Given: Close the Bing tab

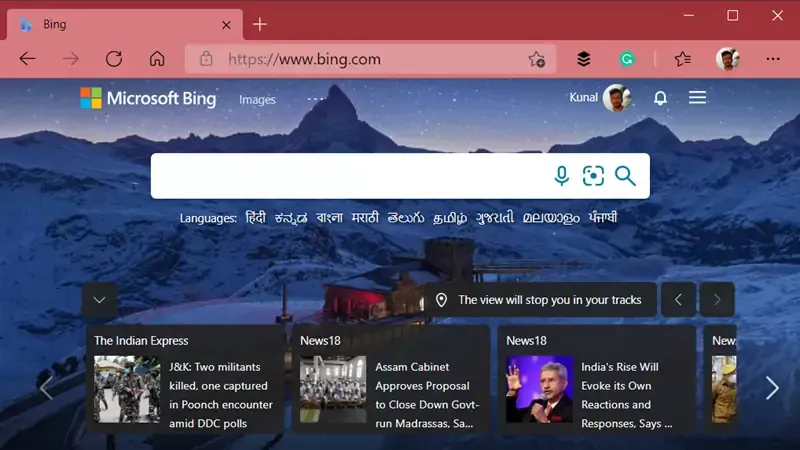Looking at the screenshot, I should [227, 24].
